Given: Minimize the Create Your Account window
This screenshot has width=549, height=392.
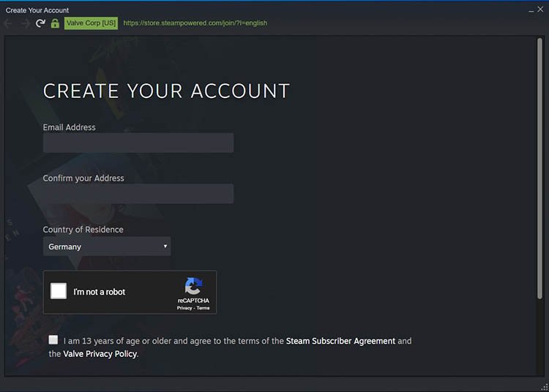Looking at the screenshot, I should click(531, 10).
